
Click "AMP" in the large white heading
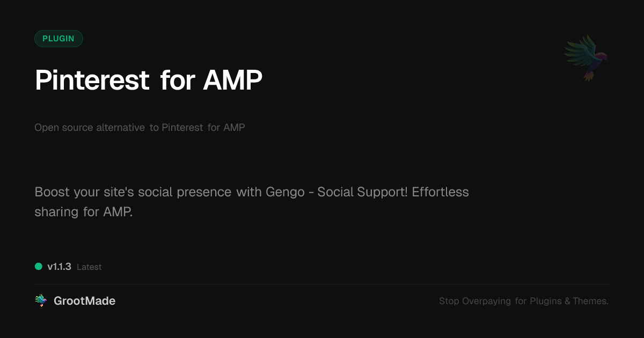pyautogui.click(x=232, y=80)
